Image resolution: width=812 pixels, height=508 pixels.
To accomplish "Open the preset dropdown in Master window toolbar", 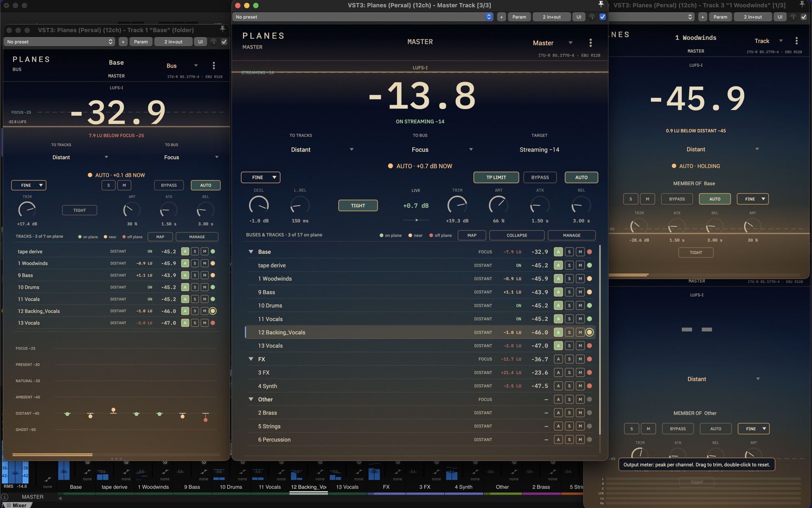I will (x=363, y=17).
